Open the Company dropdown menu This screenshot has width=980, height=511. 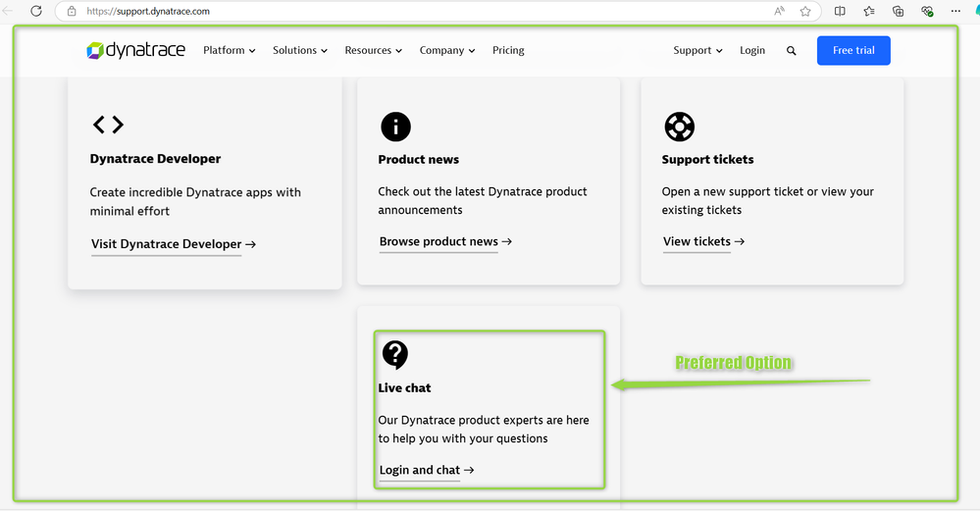pyautogui.click(x=447, y=51)
